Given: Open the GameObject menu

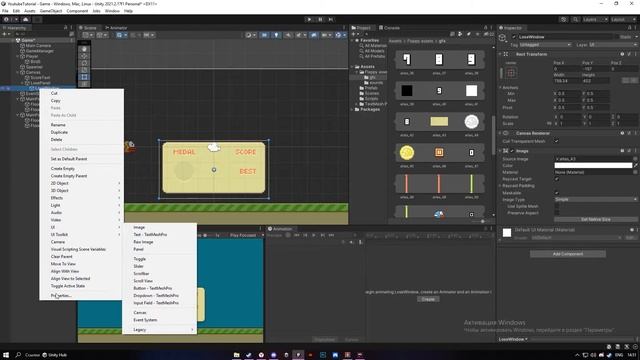Looking at the screenshot, I should click(x=51, y=11).
